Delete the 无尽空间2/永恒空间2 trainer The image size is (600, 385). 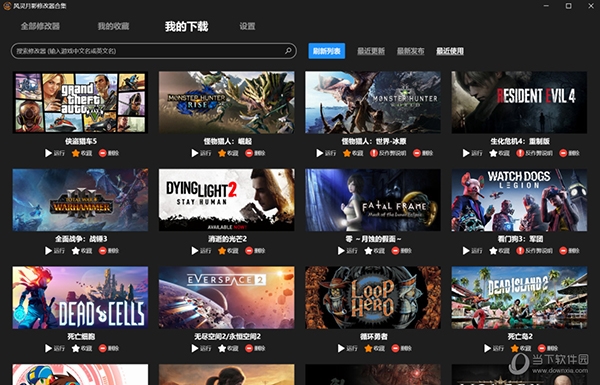point(255,348)
